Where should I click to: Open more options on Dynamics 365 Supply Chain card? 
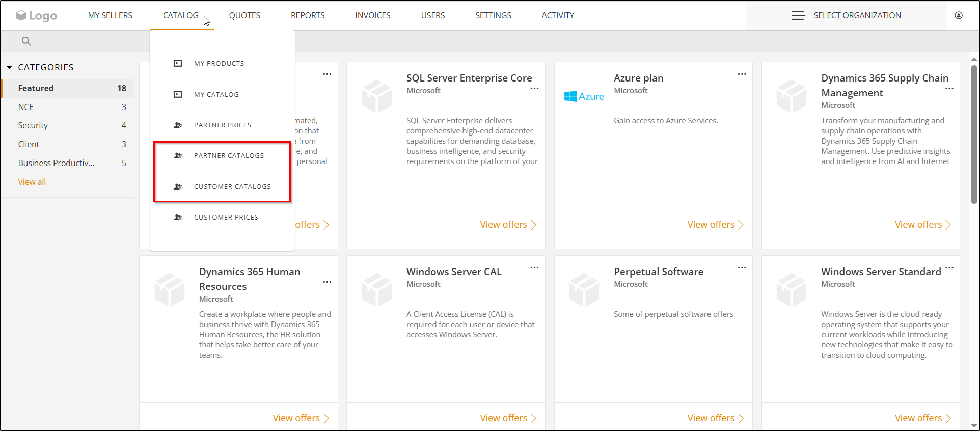coord(949,89)
